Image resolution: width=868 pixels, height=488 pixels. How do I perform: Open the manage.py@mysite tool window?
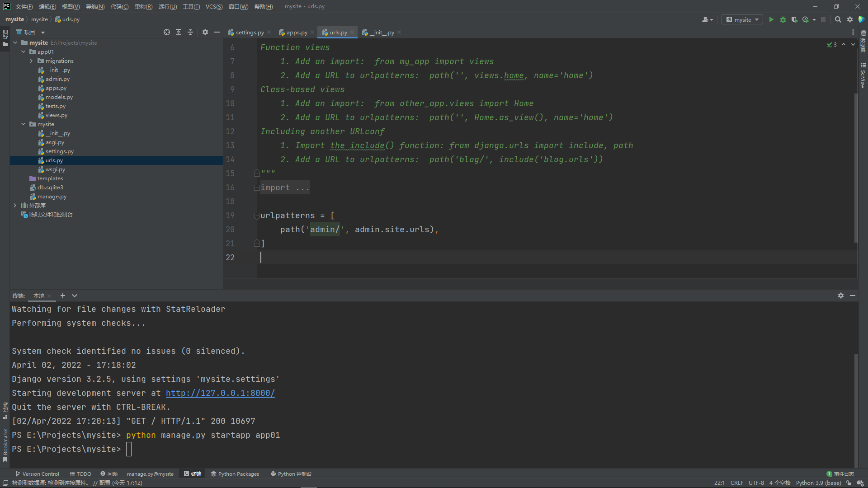point(150,474)
